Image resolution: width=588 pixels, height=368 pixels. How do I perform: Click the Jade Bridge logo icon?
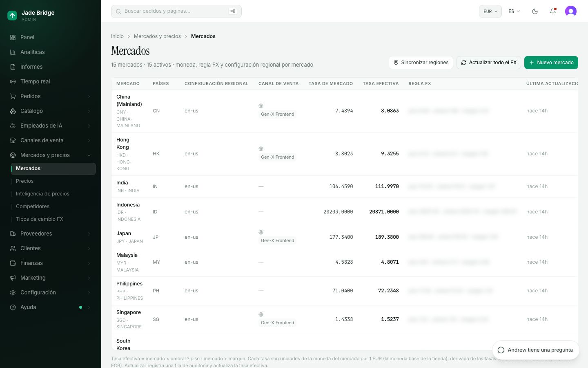(x=12, y=16)
